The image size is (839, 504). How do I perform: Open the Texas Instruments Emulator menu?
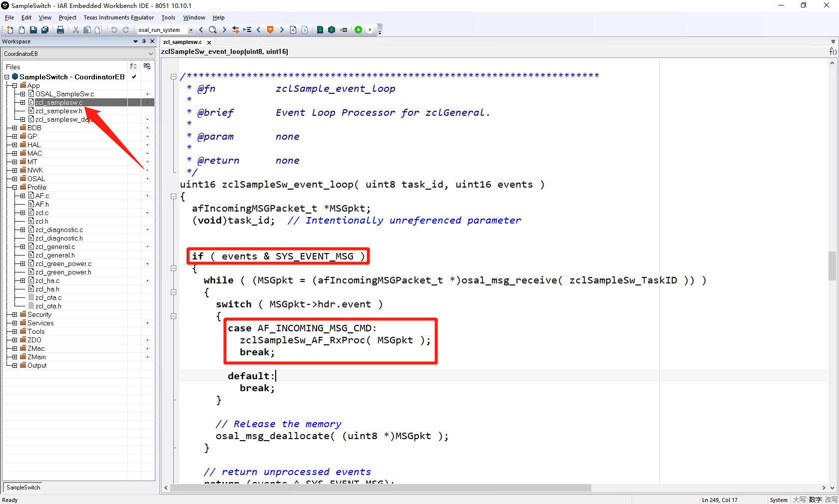click(119, 17)
